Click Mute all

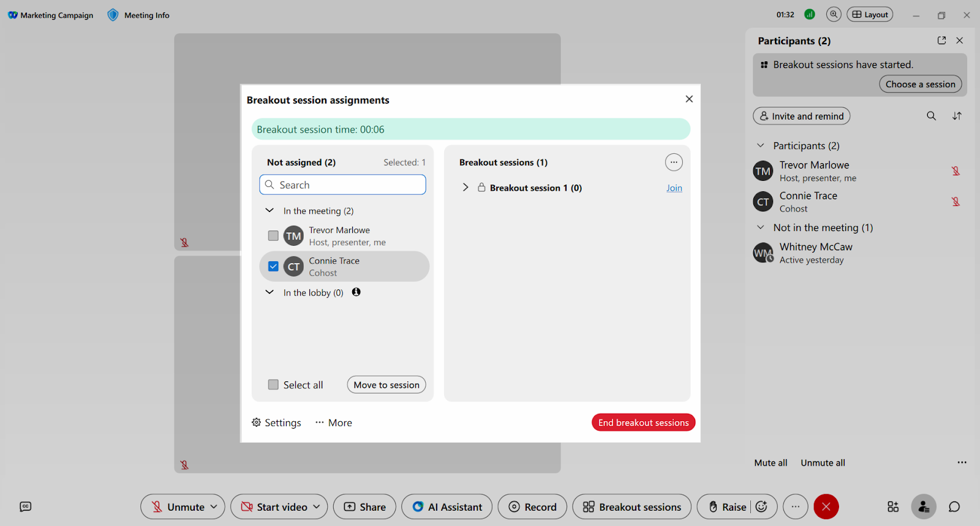click(771, 463)
